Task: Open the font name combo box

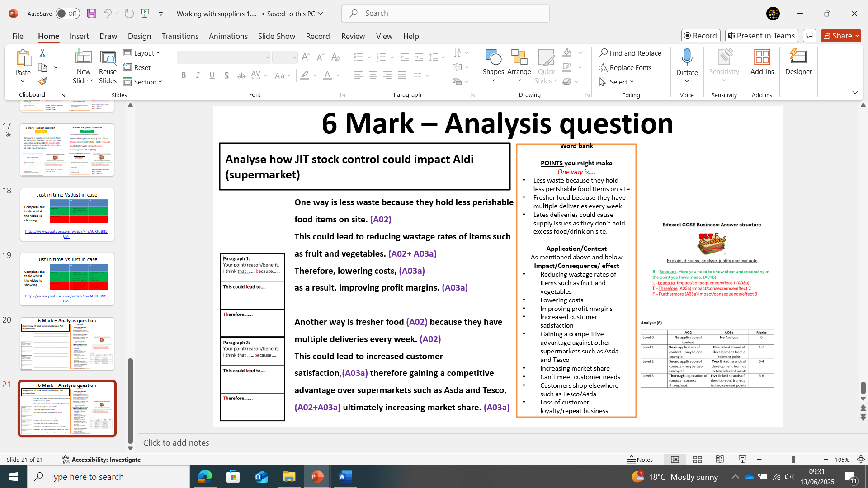Action: [x=224, y=57]
